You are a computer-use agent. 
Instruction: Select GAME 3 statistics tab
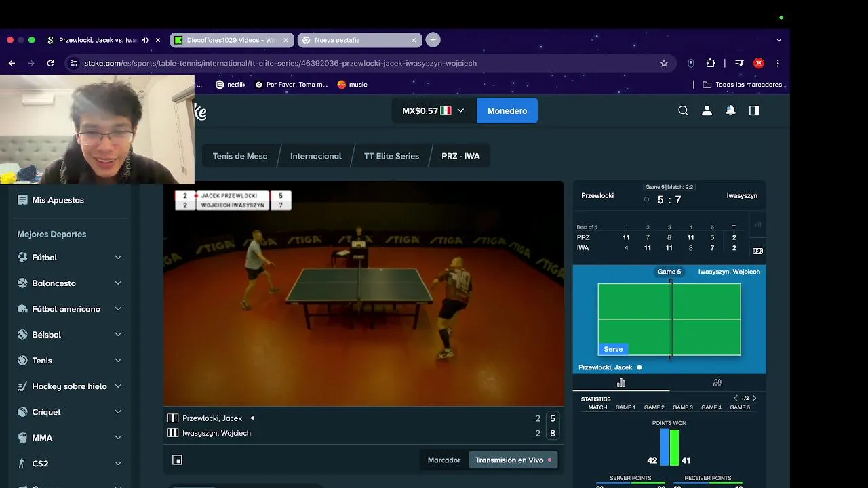683,407
